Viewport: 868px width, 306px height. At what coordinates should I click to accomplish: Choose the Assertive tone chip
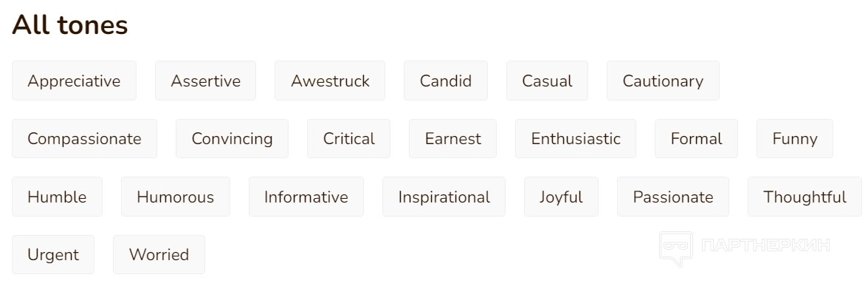point(205,81)
